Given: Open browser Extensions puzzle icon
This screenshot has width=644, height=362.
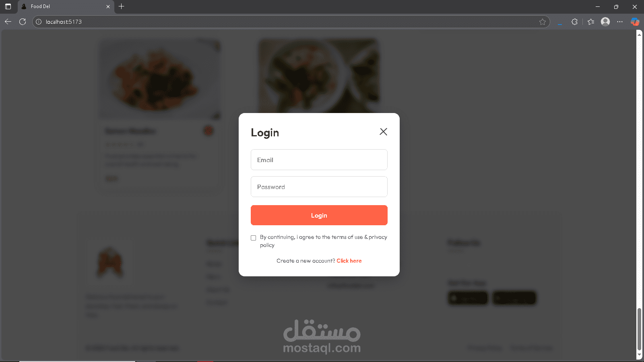Looking at the screenshot, I should coord(574,22).
